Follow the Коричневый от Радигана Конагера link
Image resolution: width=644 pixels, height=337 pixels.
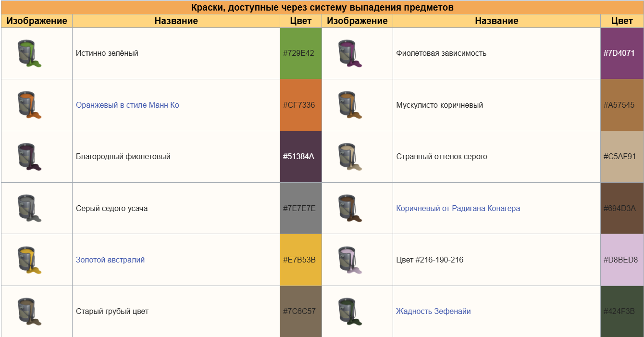tap(458, 208)
